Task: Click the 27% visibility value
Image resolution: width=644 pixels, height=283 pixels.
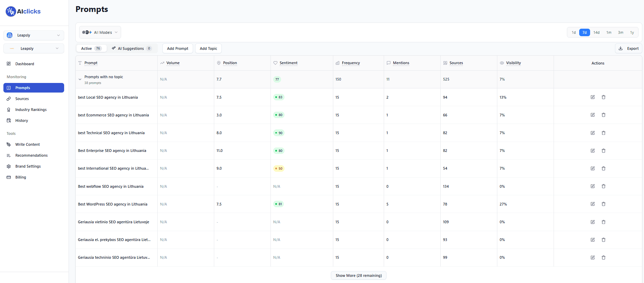Action: click(x=503, y=204)
